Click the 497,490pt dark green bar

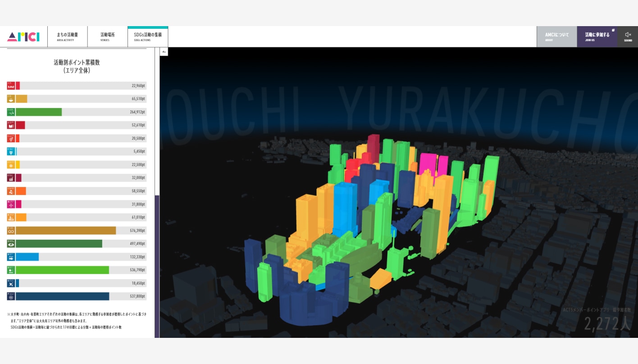tap(59, 244)
